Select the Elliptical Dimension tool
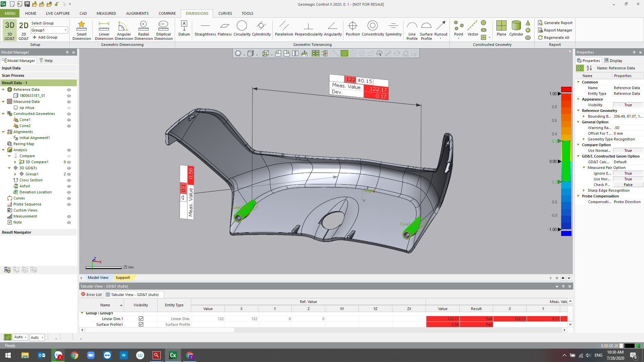644x362 pixels. pos(163,30)
